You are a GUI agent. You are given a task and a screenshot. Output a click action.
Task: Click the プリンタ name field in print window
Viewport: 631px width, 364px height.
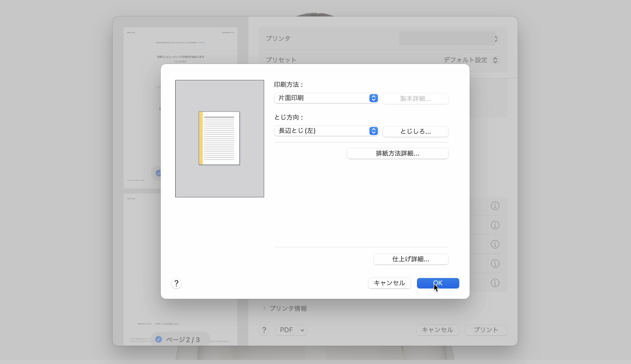[x=447, y=38]
